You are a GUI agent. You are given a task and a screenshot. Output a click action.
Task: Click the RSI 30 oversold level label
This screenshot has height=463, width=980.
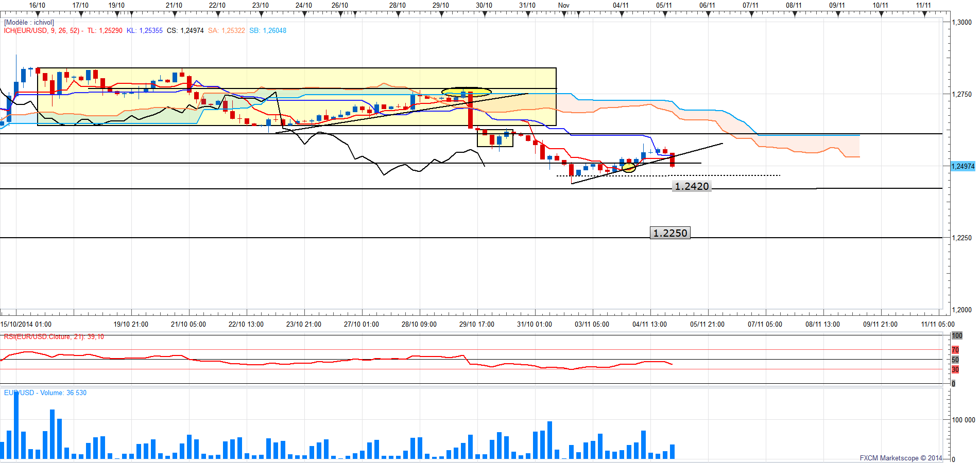click(955, 369)
